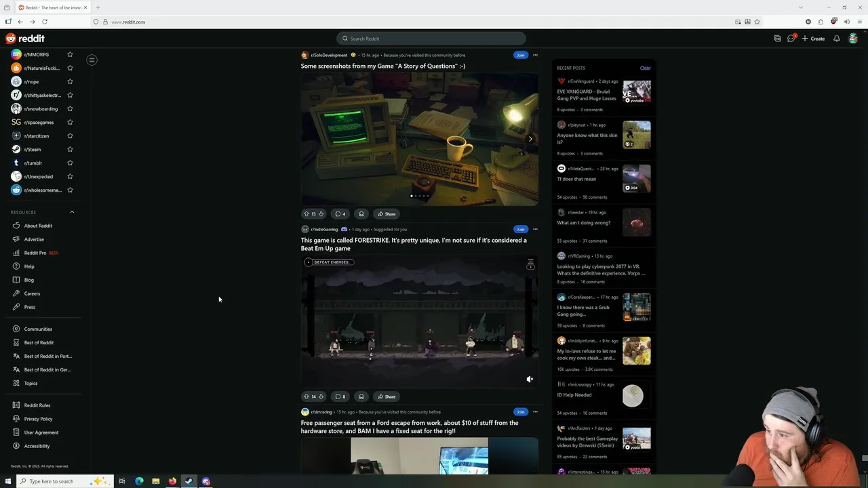
Task: Upvote the FORESTRIKE post
Action: 307,396
